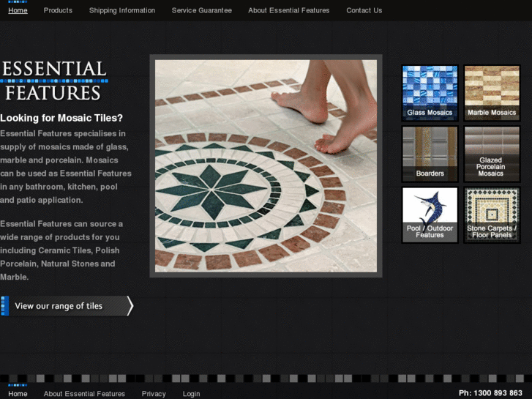Open the Glass Mosaics thumbnail
This screenshot has width=532, height=399.
point(430,92)
